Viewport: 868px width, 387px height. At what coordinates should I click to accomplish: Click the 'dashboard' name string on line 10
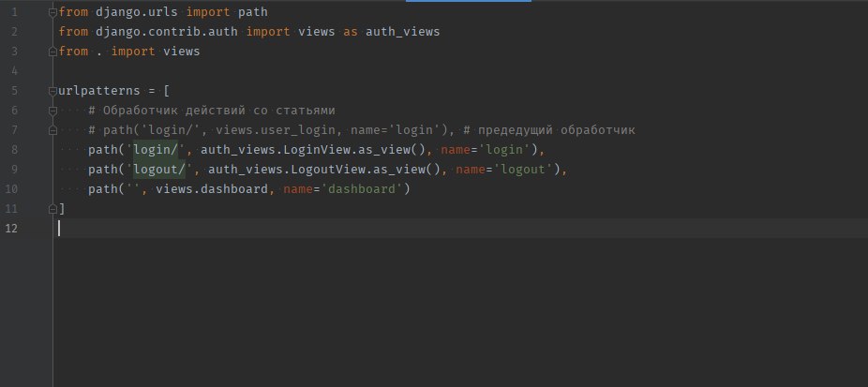click(x=363, y=188)
